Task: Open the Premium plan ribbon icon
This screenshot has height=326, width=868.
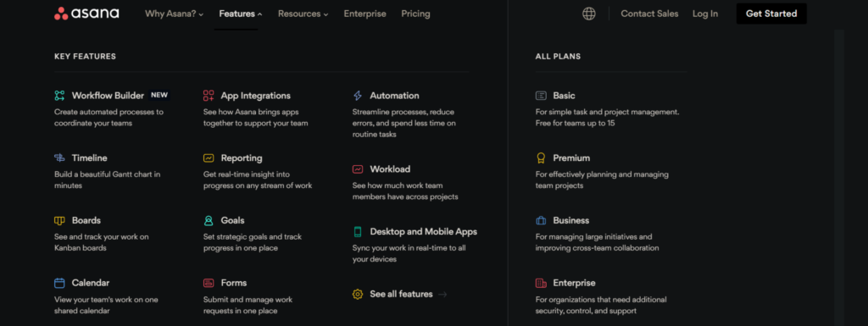Action: coord(541,158)
